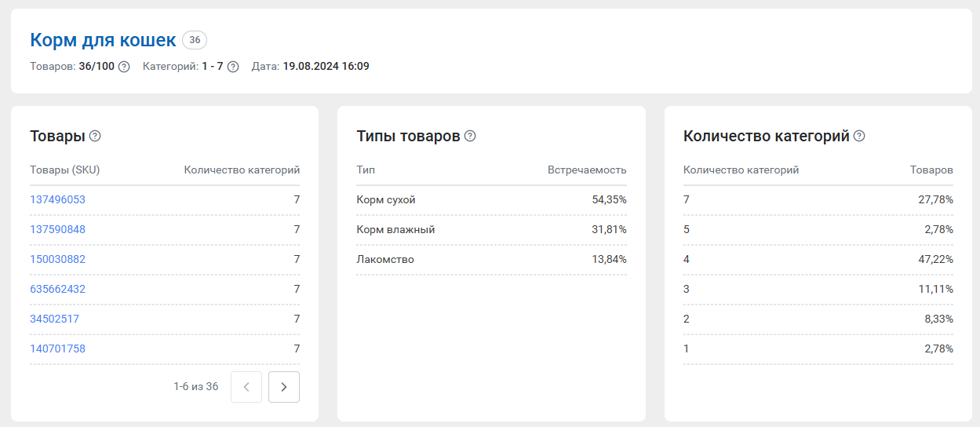Select the Корм влажный row
The width and height of the screenshot is (980, 427).
491,230
